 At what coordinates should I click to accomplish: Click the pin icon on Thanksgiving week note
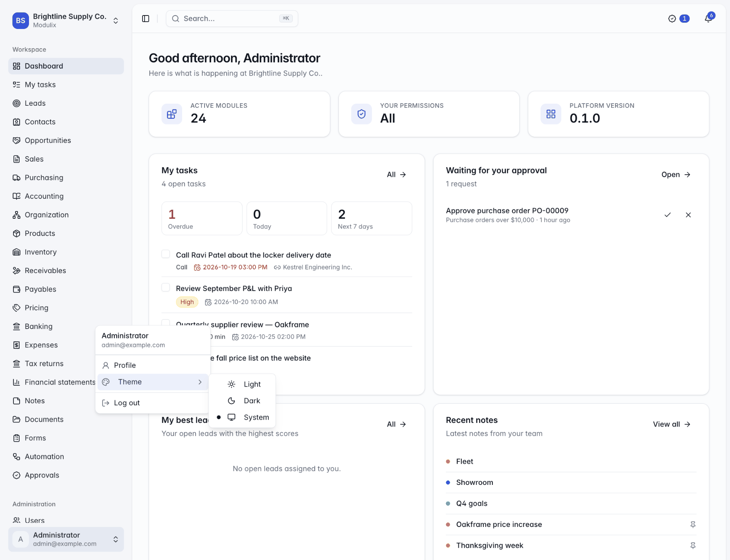693,545
